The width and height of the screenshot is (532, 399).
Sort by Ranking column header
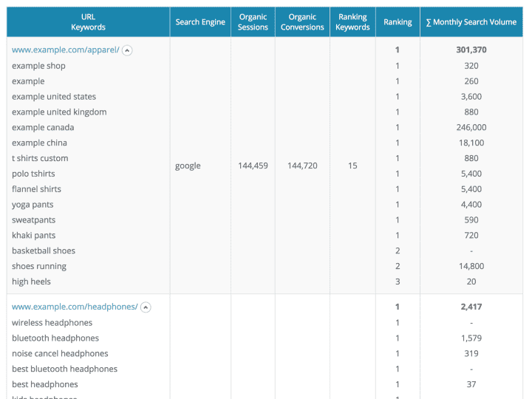pyautogui.click(x=398, y=22)
